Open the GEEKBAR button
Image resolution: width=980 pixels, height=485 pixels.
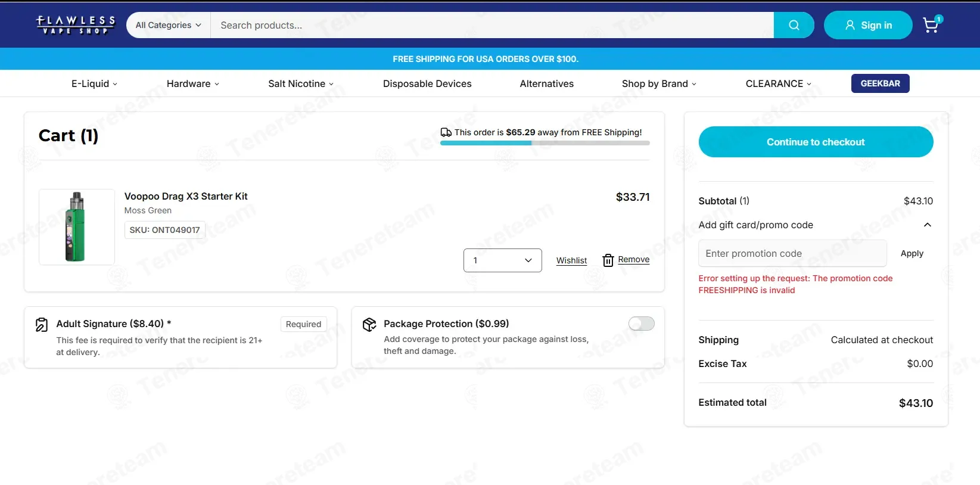tap(880, 83)
